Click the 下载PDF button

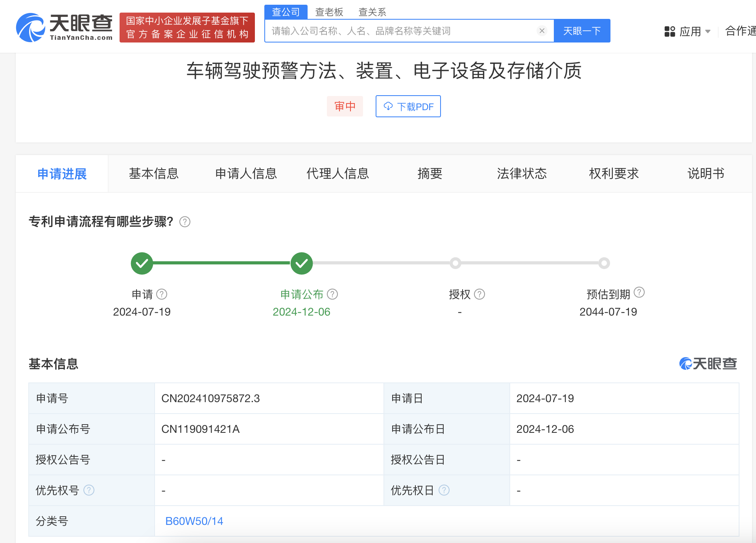tap(408, 106)
